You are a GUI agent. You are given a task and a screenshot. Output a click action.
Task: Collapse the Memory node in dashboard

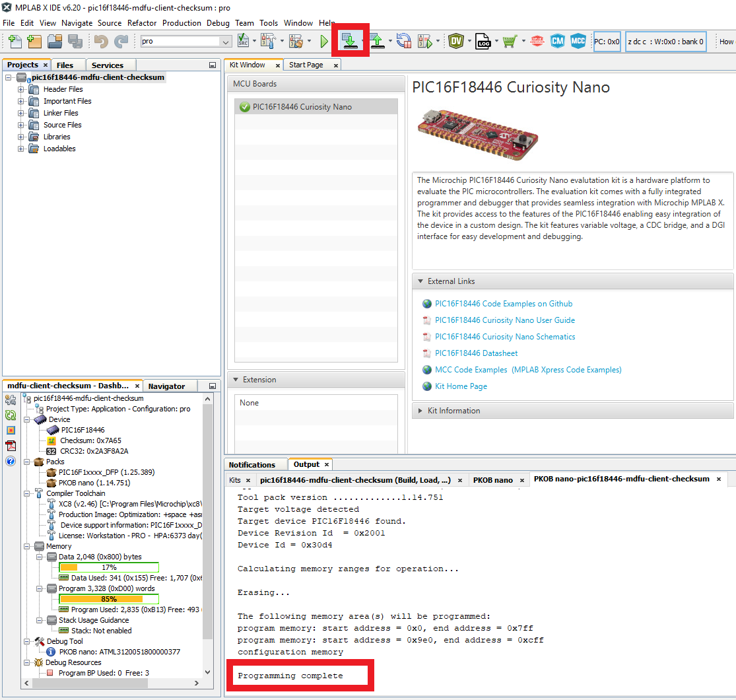(27, 547)
